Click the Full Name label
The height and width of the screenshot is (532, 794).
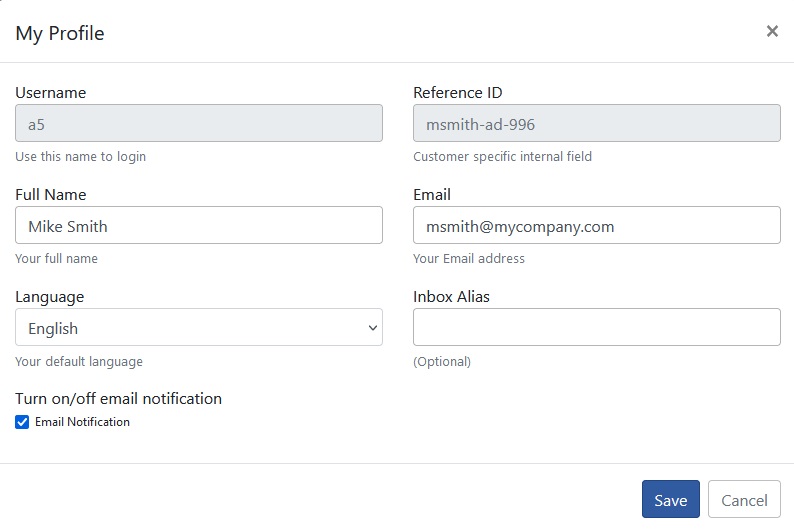click(51, 194)
